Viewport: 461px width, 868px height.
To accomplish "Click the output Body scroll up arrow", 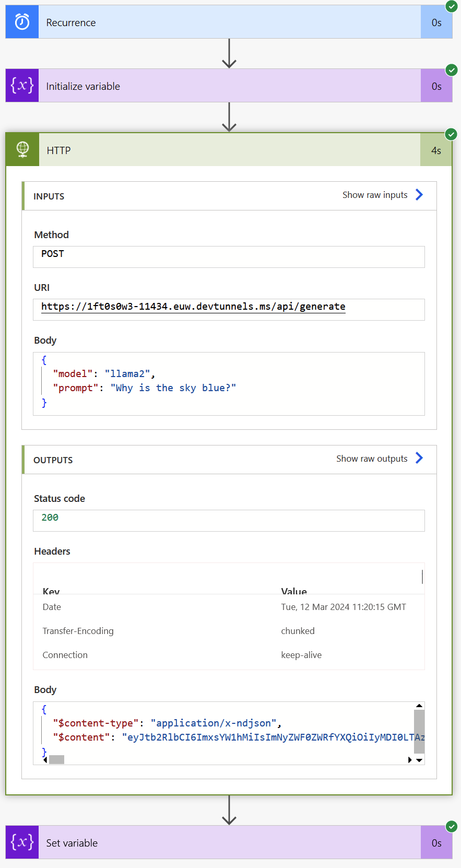I will 419,706.
